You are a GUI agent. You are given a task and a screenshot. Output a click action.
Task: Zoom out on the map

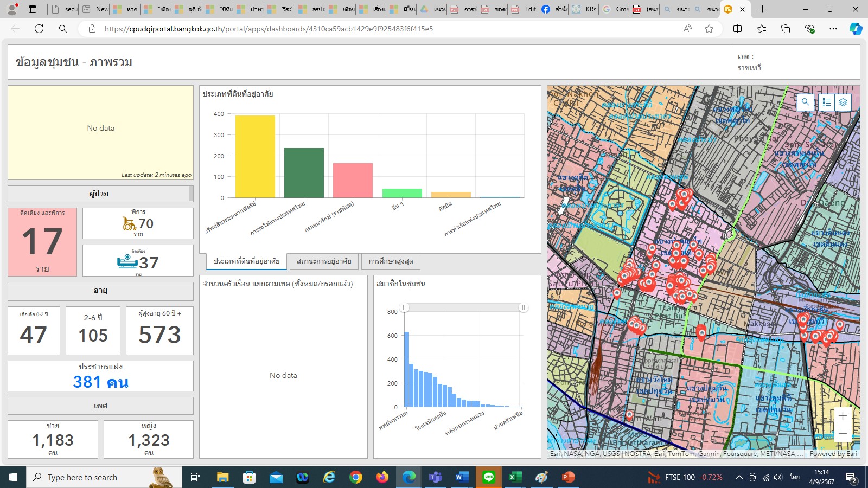point(843,433)
